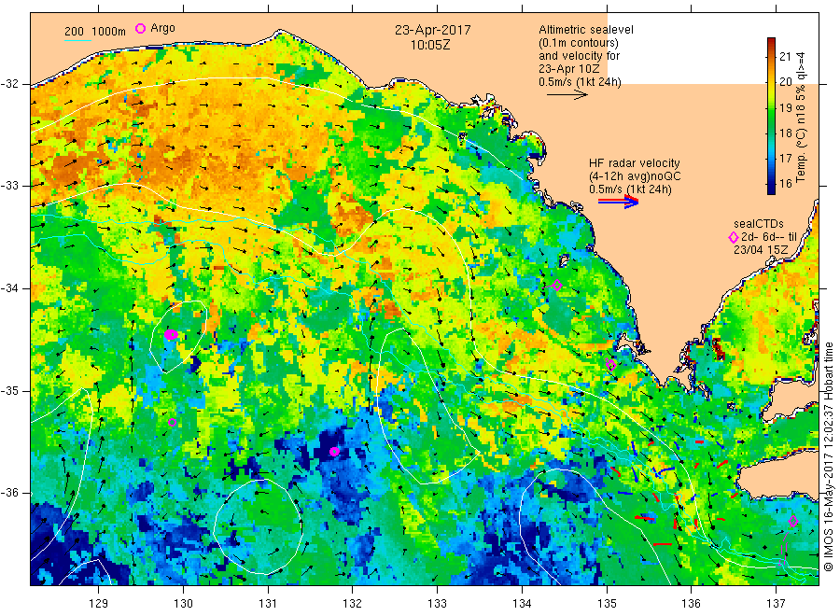Select the seal CTD diamond near 137.2°E
Screen dimensions: 840x616
click(792, 521)
